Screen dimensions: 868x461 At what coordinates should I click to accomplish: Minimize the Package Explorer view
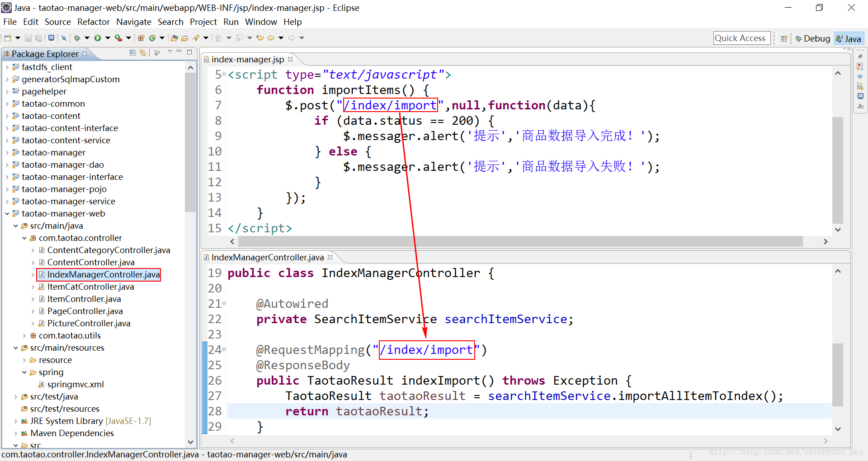tap(179, 52)
